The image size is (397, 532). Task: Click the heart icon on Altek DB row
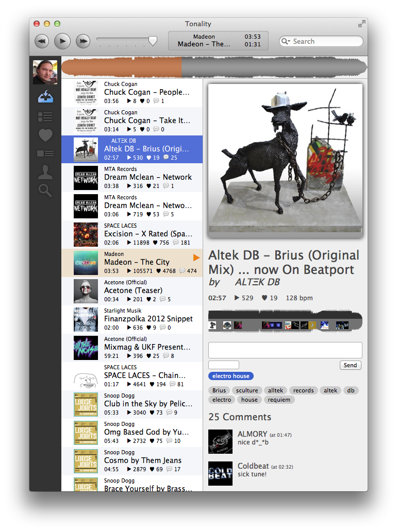click(149, 158)
